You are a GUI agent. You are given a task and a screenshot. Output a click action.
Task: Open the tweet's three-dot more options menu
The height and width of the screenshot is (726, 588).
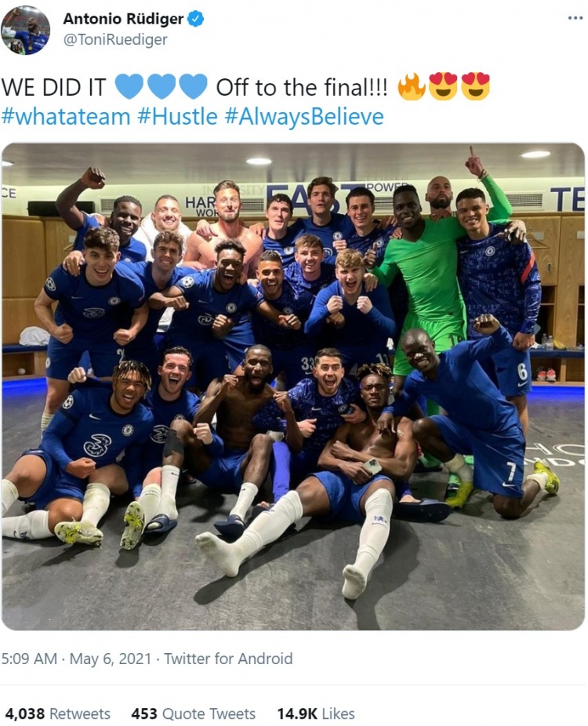tap(575, 18)
